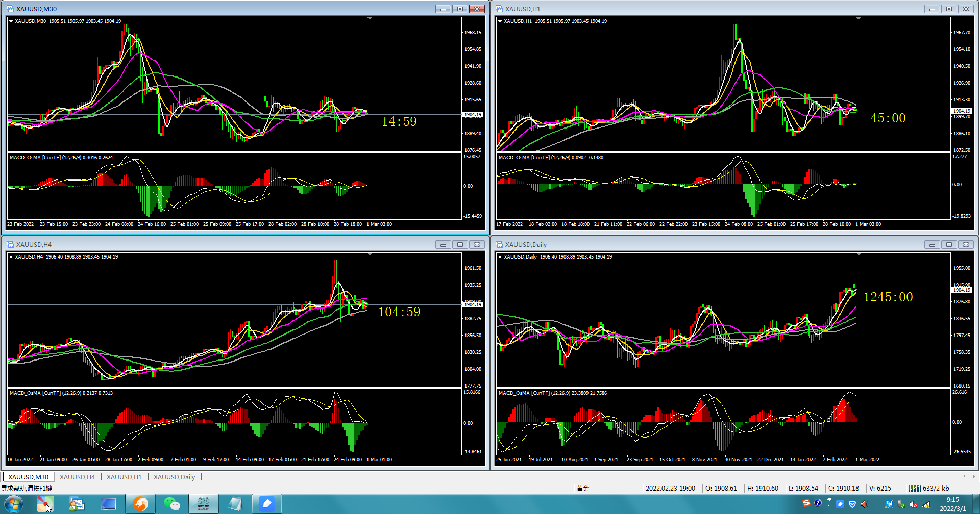980x514 pixels.
Task: Switch to the trading terminal taskbar button
Action: tap(204, 504)
